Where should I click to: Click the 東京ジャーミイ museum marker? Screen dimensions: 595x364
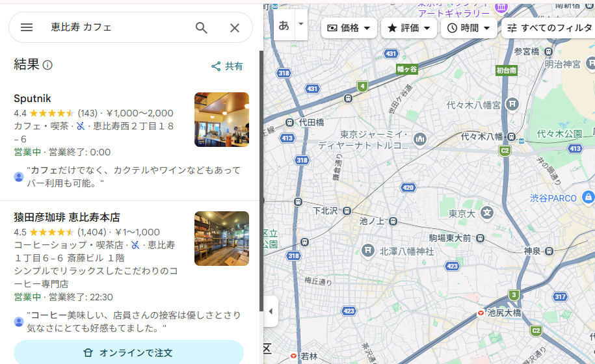coord(419,139)
